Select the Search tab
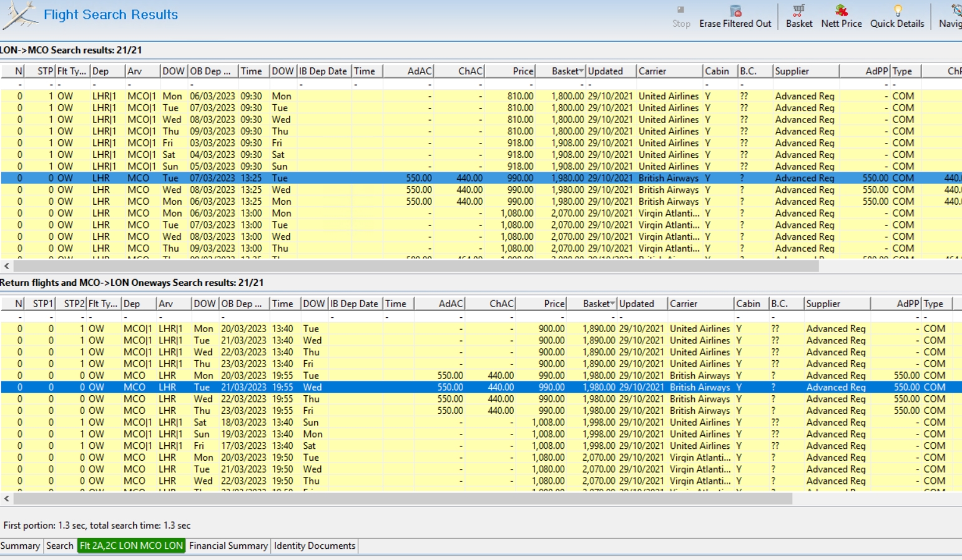 click(60, 546)
